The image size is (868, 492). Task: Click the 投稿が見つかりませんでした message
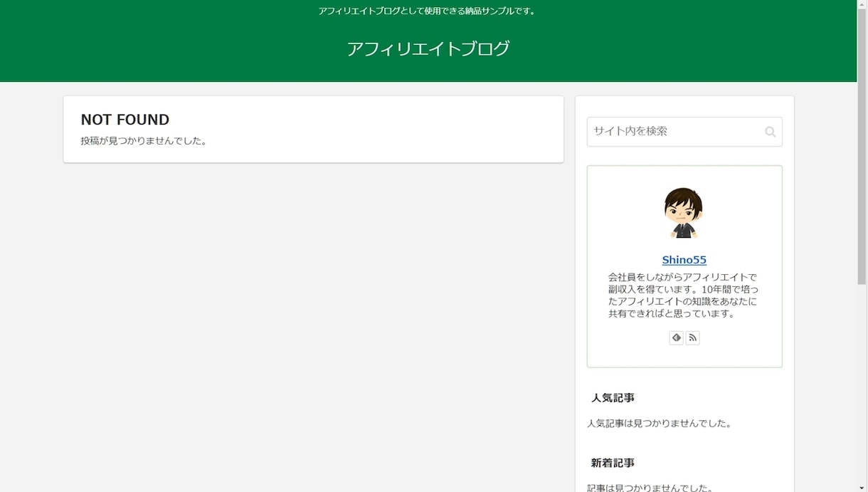point(145,141)
